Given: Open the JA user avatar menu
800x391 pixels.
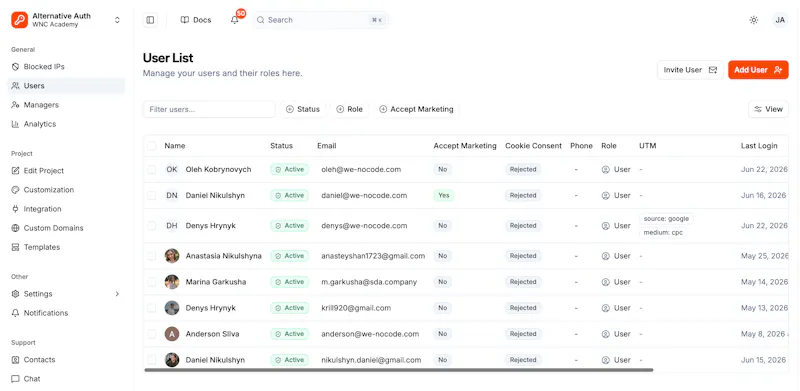Looking at the screenshot, I should 780,20.
